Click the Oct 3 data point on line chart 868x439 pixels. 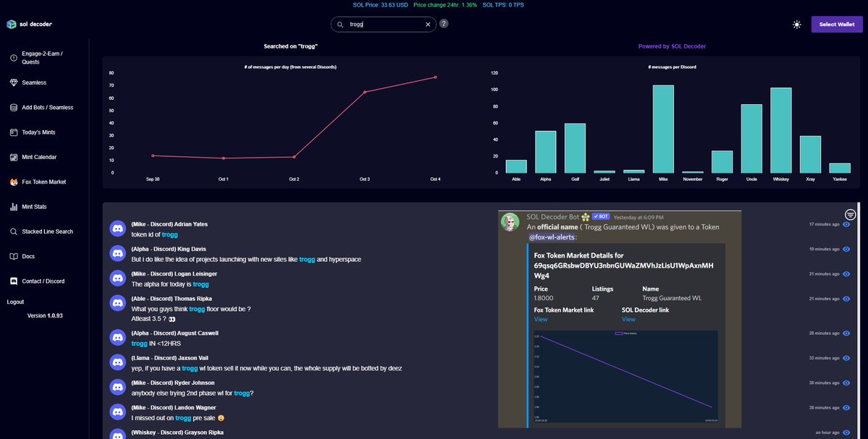coord(365,93)
